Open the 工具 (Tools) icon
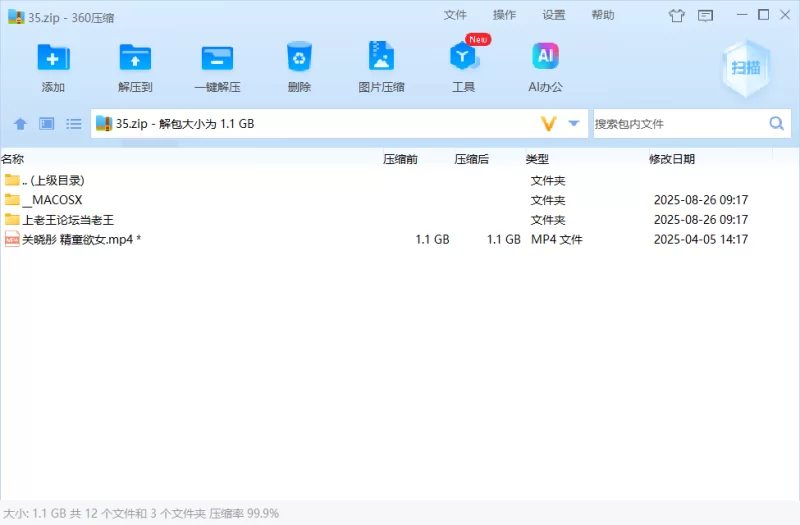This screenshot has height=525, width=800. (464, 56)
